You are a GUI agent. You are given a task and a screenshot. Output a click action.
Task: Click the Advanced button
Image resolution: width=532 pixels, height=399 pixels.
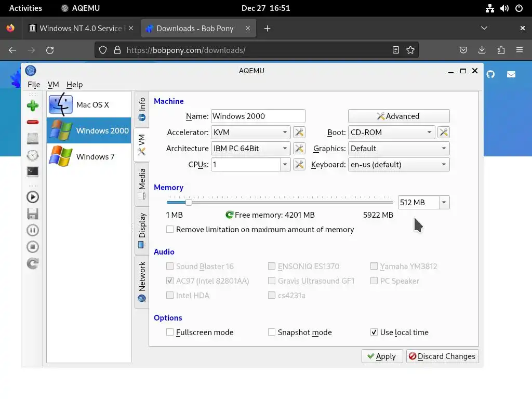(398, 116)
